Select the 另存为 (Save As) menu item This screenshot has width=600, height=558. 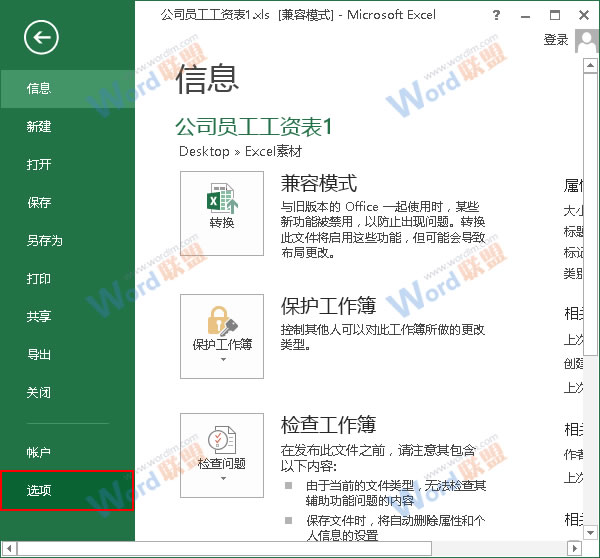point(67,241)
